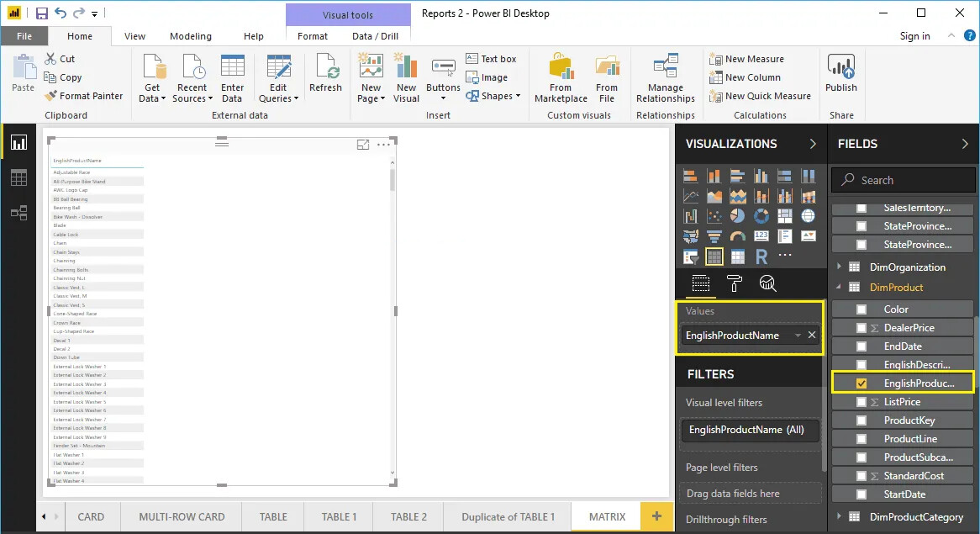Switch to Data view in the left sidebar
The height and width of the screenshot is (534, 980).
pyautogui.click(x=18, y=177)
